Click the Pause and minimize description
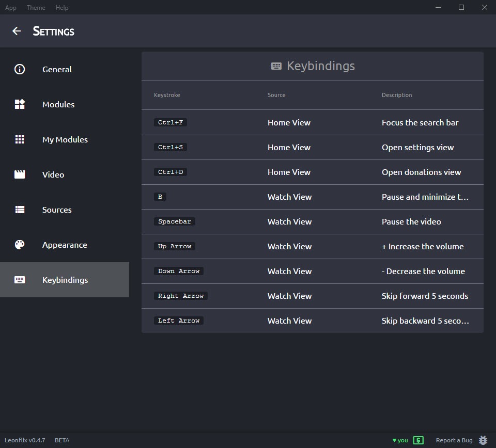496x448 pixels. tap(425, 197)
